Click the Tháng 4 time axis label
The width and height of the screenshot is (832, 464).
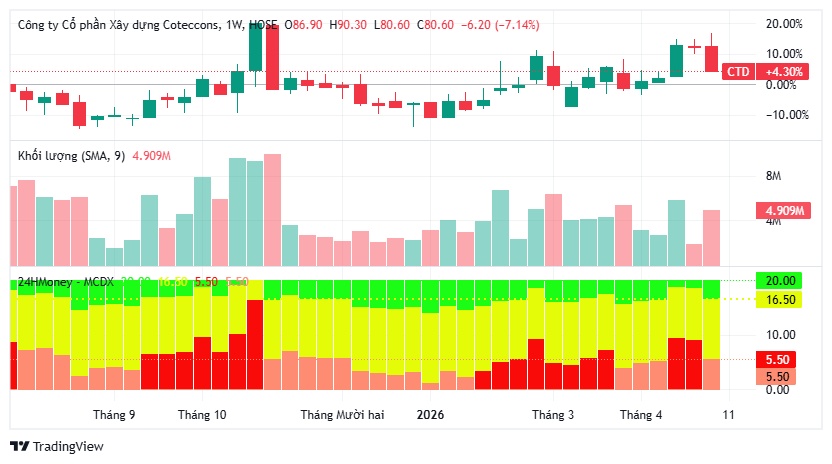tap(641, 415)
